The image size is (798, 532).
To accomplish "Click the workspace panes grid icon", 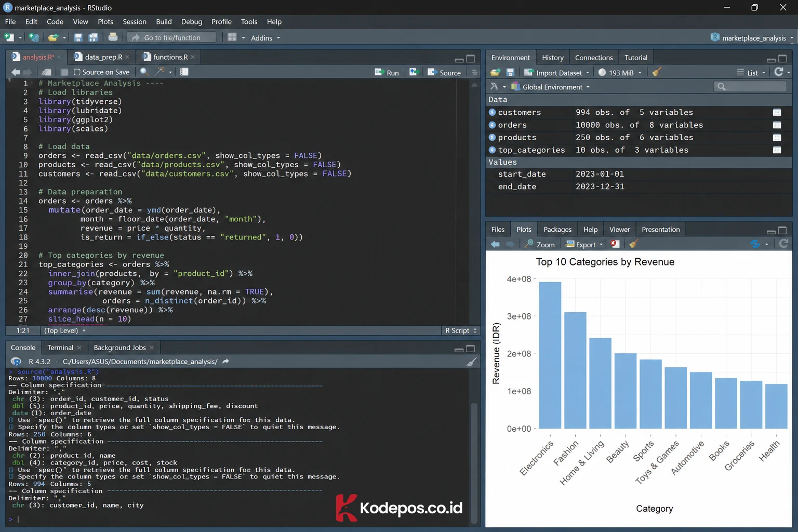I will [232, 37].
